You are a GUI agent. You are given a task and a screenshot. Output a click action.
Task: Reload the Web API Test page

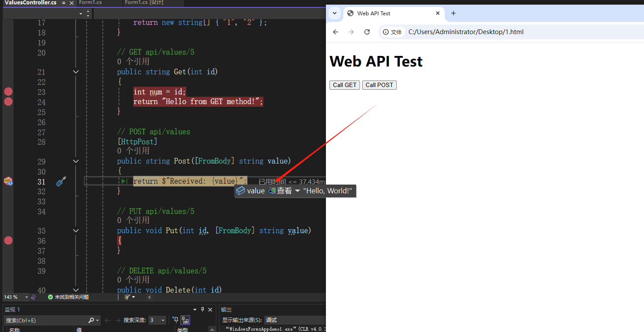tap(367, 32)
